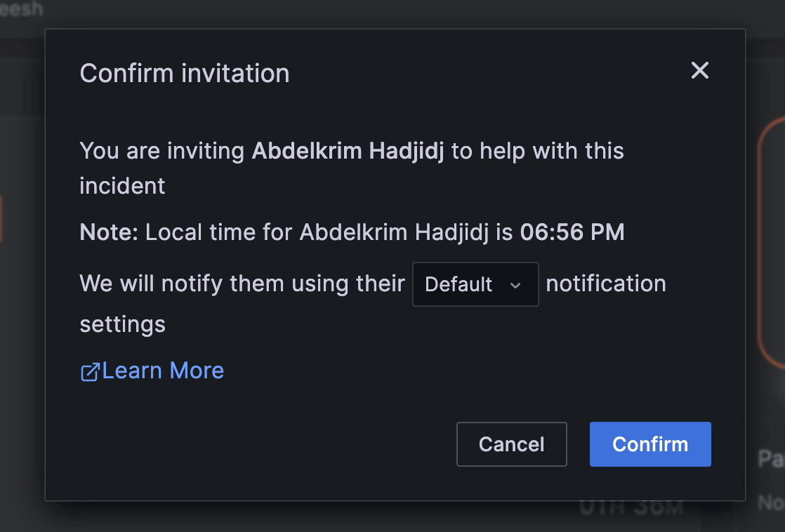Image resolution: width=785 pixels, height=532 pixels.
Task: Click the blurred duration text behind dialog bottom
Action: pos(631,509)
